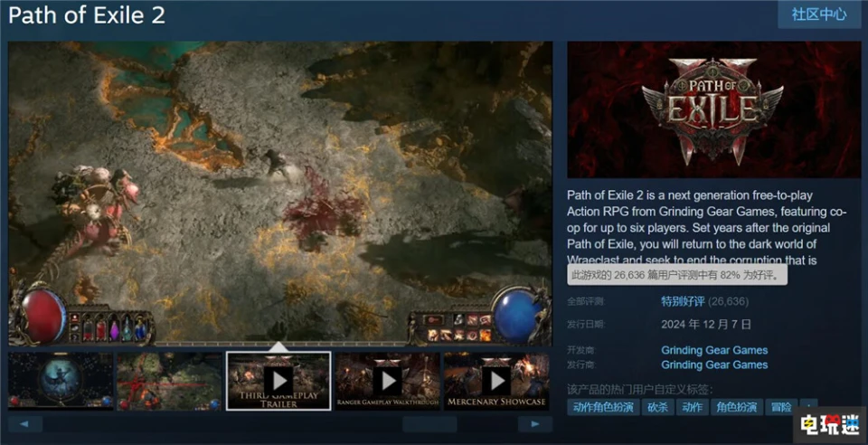The image size is (868, 445).
Task: Play the Third Gameplay Trailer thumbnail
Action: coord(278,380)
